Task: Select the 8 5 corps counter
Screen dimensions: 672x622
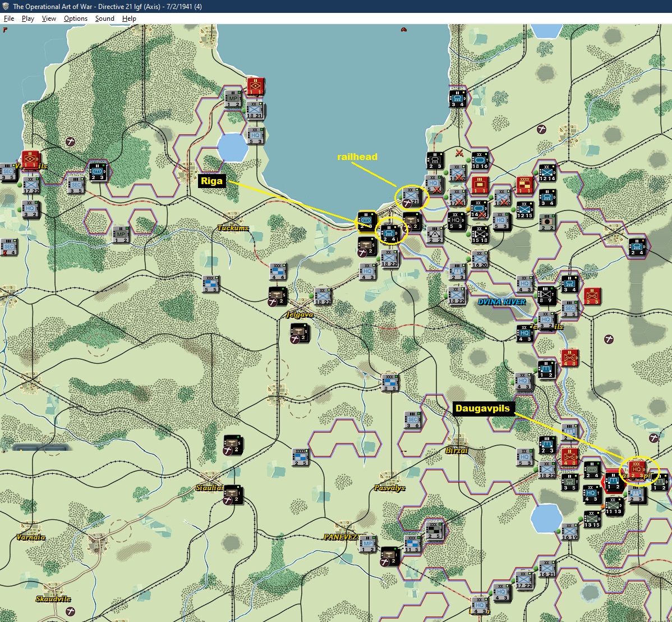Action: (390, 383)
